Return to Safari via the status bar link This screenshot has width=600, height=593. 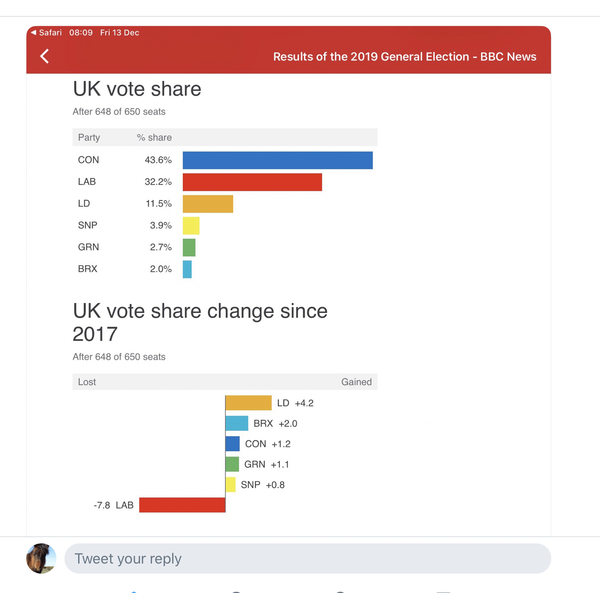click(x=47, y=33)
